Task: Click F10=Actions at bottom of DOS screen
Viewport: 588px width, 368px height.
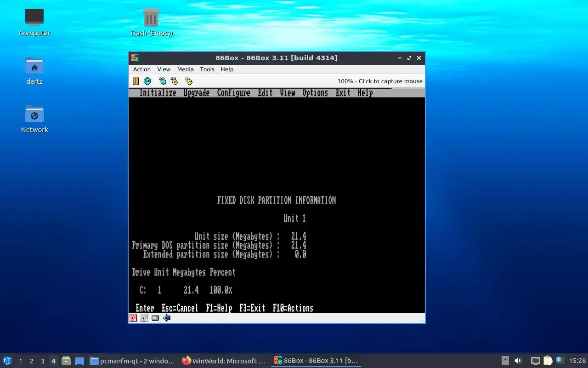Action: tap(293, 308)
